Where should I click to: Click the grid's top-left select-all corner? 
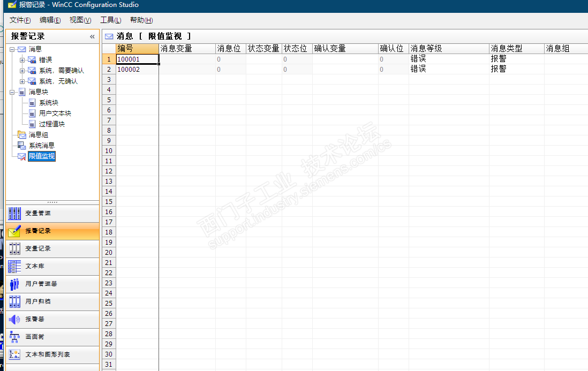click(109, 49)
